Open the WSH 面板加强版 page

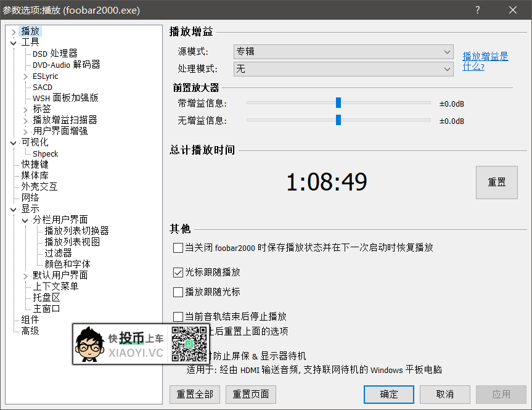(65, 98)
